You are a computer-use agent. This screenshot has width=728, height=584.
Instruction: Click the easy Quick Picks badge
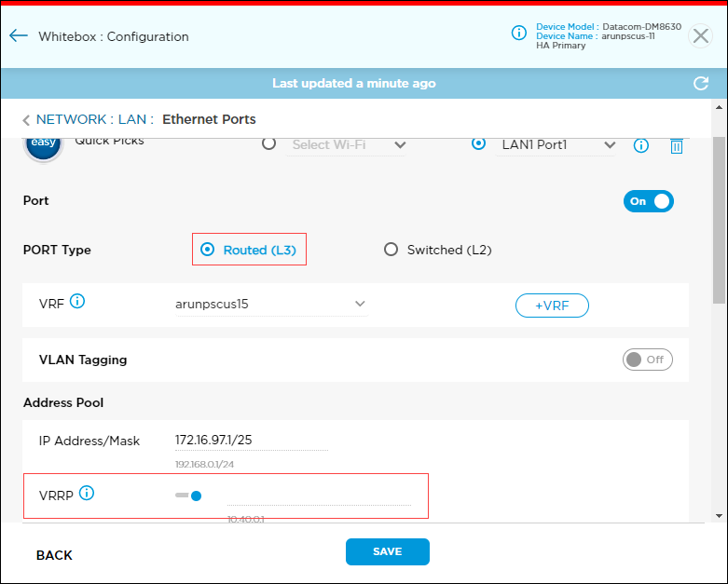point(43,145)
